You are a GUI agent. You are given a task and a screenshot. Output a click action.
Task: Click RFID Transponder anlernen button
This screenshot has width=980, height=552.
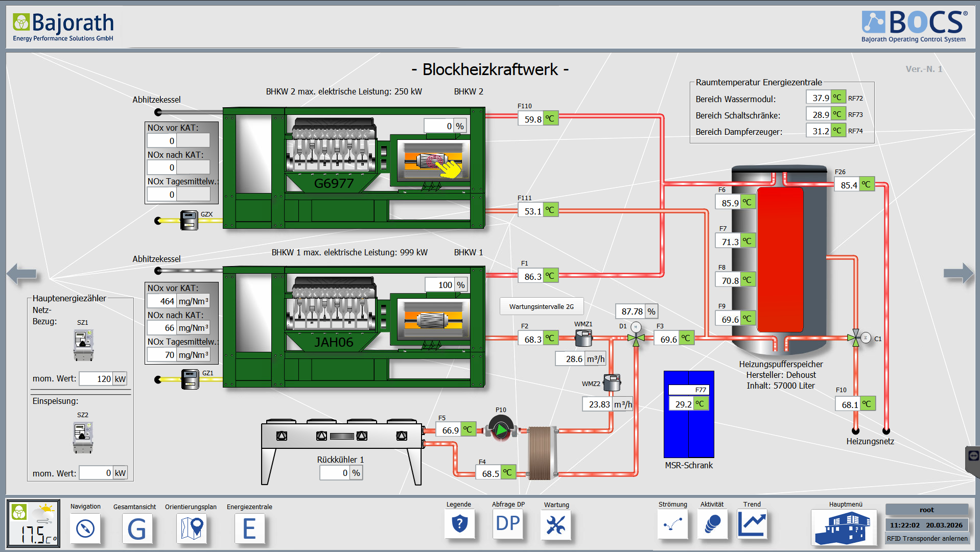pyautogui.click(x=927, y=538)
